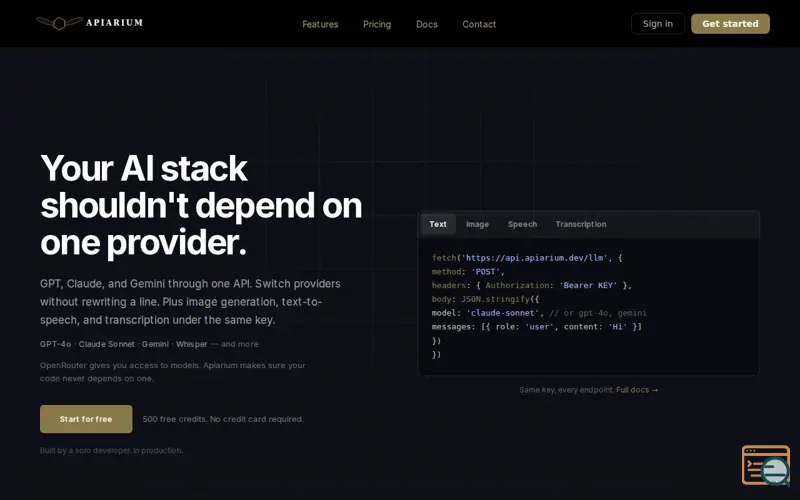Image resolution: width=800 pixels, height=500 pixels.
Task: Go to the Pricing page
Action: pos(377,24)
